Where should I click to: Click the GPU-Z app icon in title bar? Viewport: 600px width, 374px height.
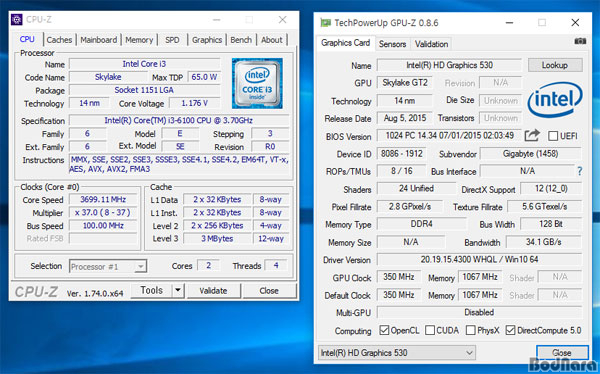(325, 23)
